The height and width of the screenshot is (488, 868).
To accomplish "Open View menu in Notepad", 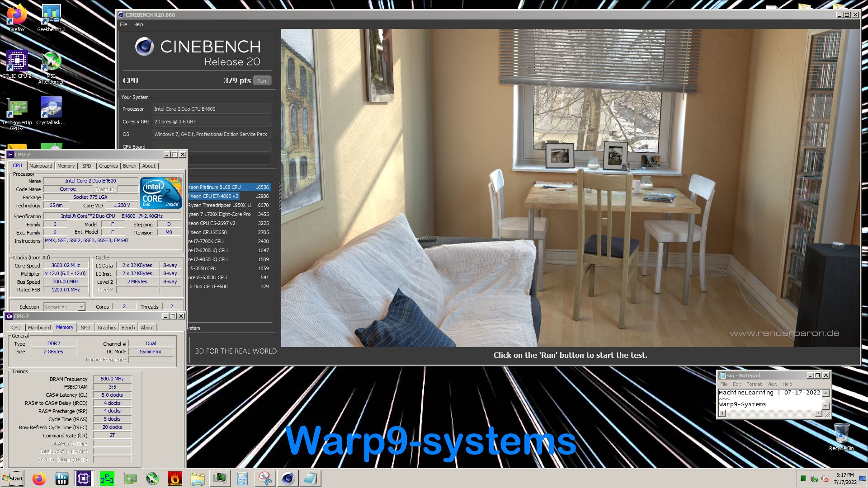I will coord(772,384).
